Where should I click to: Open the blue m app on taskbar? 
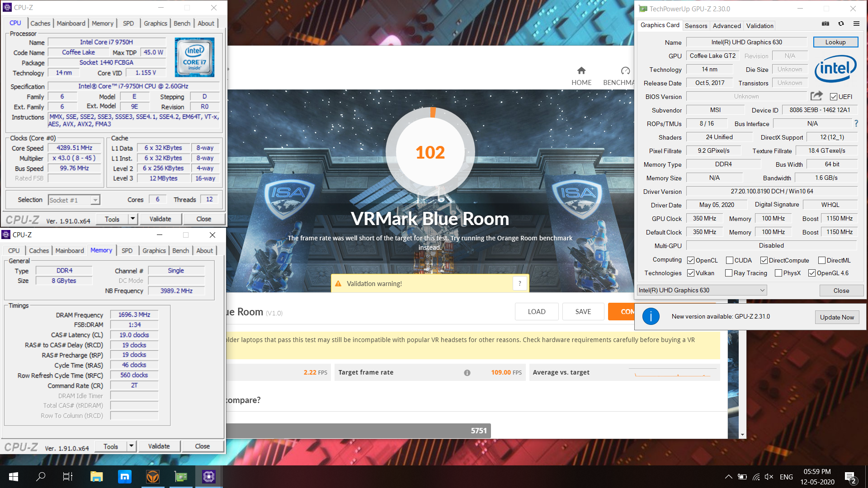coord(125,477)
